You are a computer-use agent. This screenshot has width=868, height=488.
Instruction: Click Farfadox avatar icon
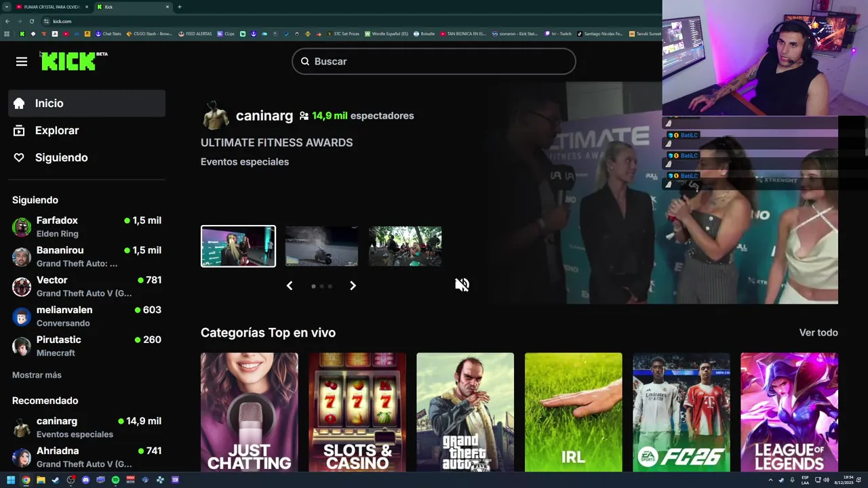(22, 227)
